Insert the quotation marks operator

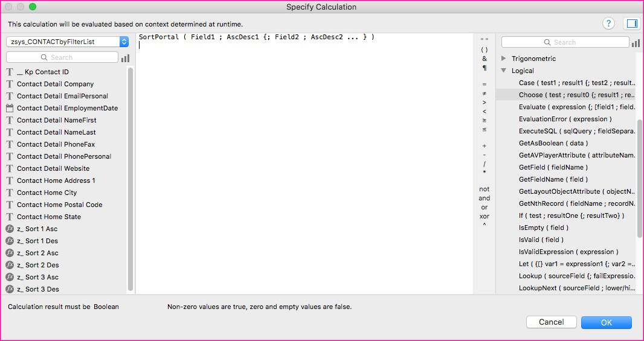485,40
